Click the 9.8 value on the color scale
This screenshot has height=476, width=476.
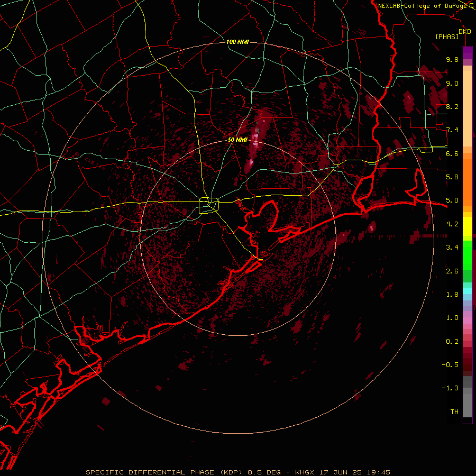452,59
